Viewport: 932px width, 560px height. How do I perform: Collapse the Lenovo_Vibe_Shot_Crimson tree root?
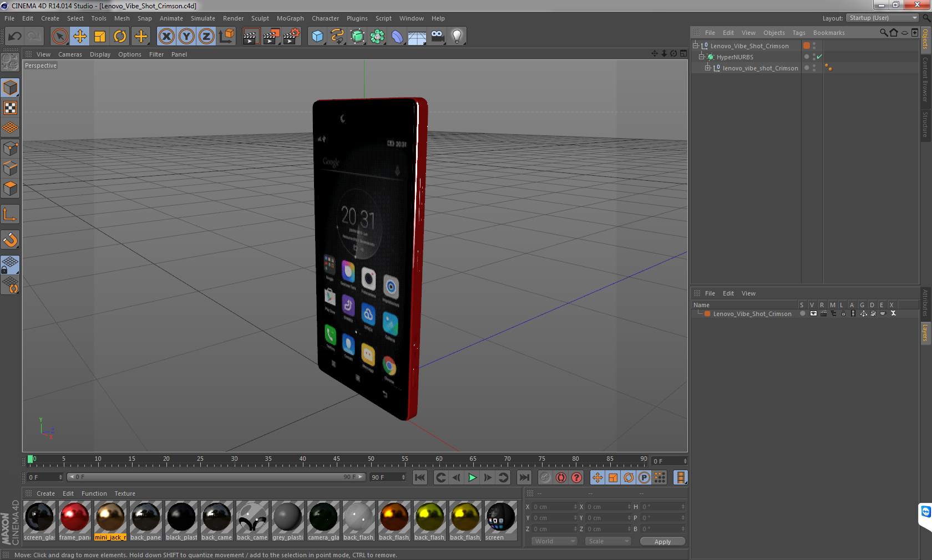(695, 45)
